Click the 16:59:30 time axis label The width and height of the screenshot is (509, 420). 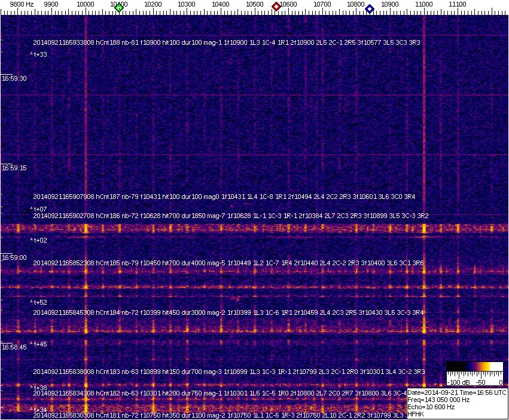(14, 78)
